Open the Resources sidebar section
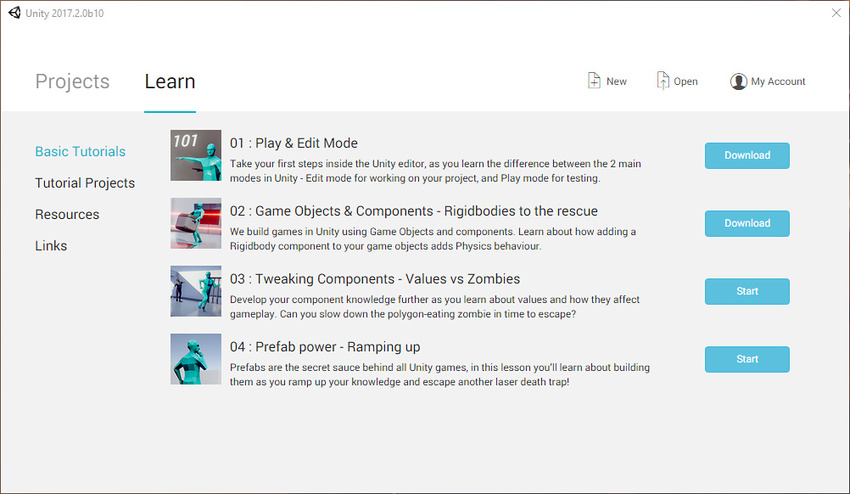 pyautogui.click(x=67, y=214)
